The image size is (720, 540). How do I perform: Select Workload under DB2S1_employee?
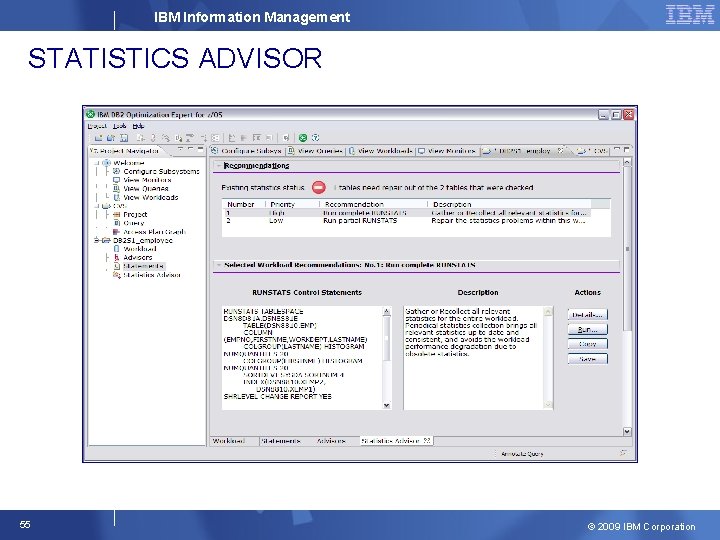click(x=135, y=249)
